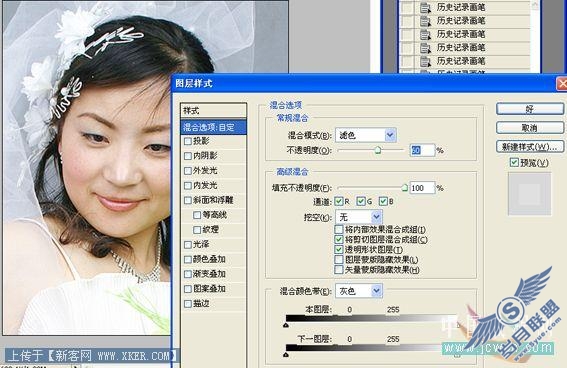The image size is (567, 368).
Task: Select 混合选项:自定 in styles list
Action: coord(213,127)
